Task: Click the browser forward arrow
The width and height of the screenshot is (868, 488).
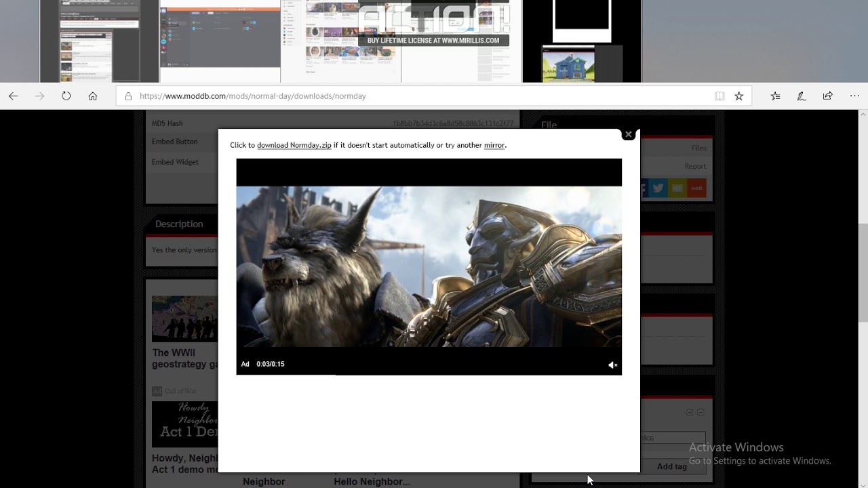Action: (x=39, y=96)
